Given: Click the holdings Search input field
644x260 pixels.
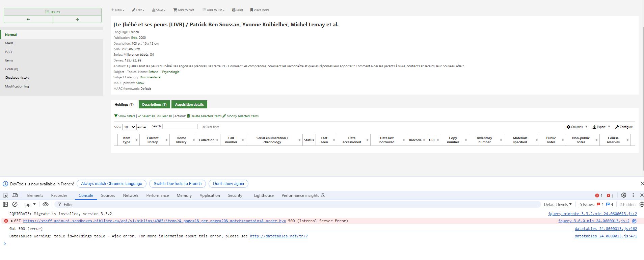Looking at the screenshot, I should 180,127.
